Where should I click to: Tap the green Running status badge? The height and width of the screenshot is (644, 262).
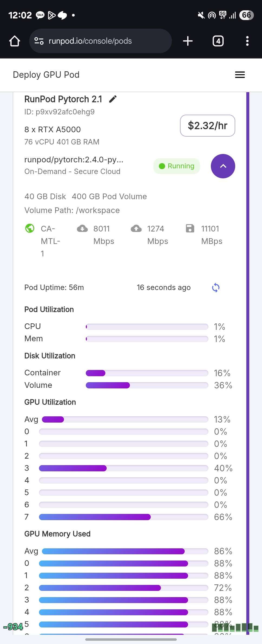(177, 166)
